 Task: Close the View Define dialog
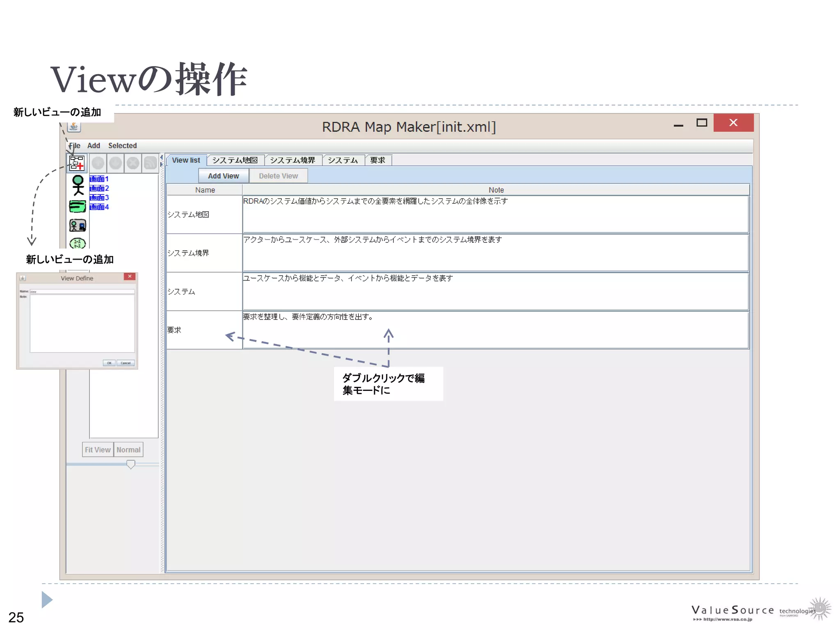pos(130,276)
